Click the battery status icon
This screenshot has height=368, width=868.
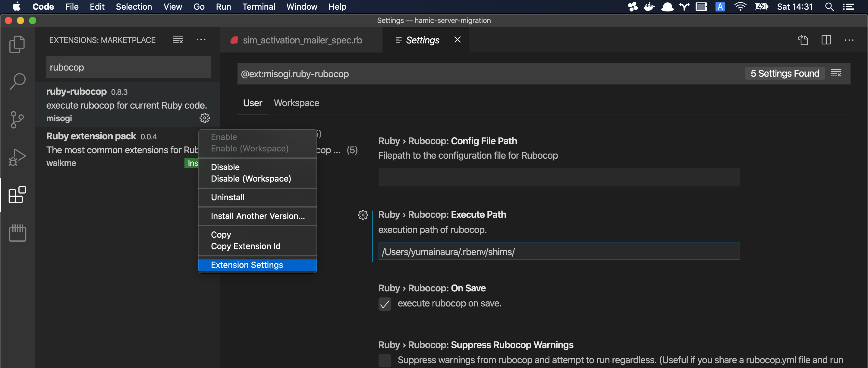[761, 7]
